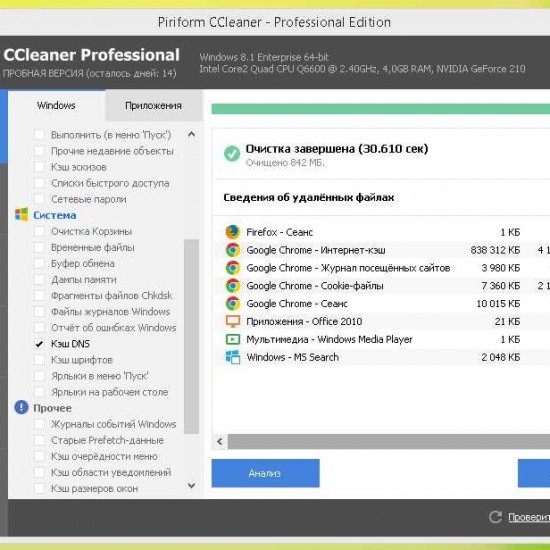Uncheck the Кэш DNS checkbox

pyautogui.click(x=39, y=344)
